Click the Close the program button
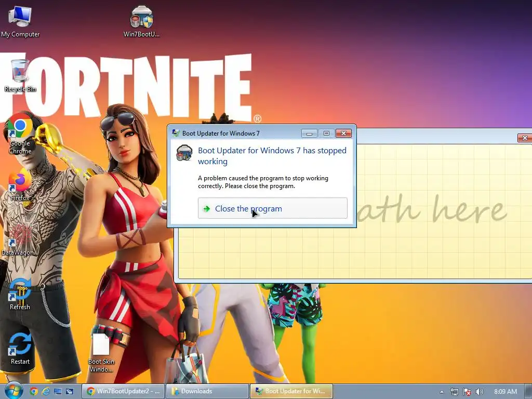This screenshot has height=399, width=532. tap(272, 208)
